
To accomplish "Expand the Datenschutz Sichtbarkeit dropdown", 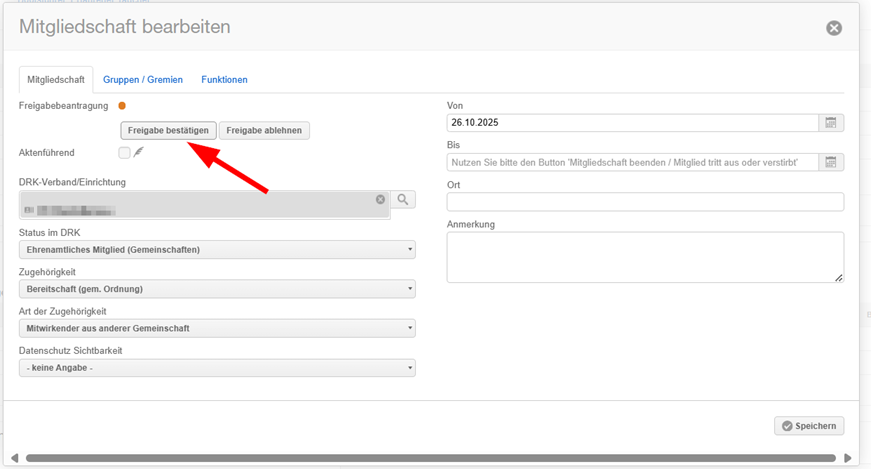I will tap(217, 368).
